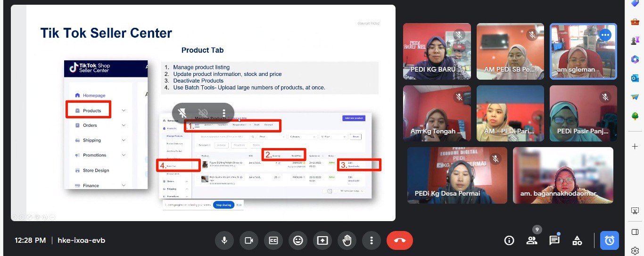Mute the microphone in Meet bar
644x256 pixels.
click(224, 240)
